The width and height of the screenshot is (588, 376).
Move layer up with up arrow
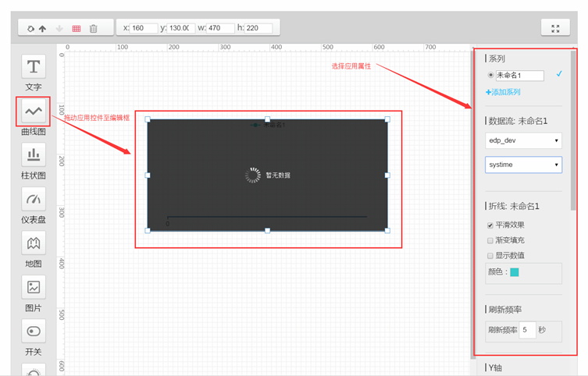(x=43, y=28)
